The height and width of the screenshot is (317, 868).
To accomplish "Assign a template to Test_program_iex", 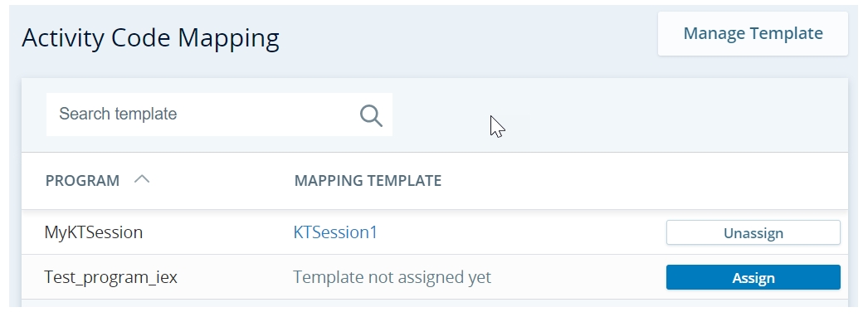I will 753,278.
